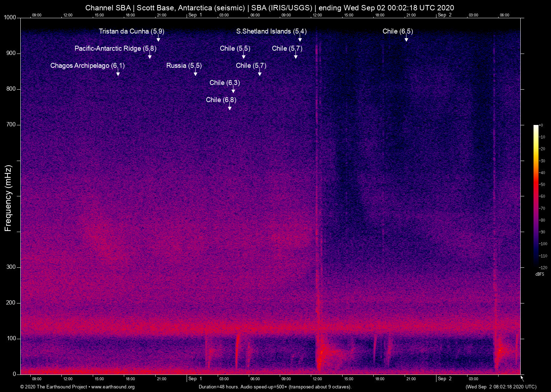Select the Tristan da Cunha (5.9) label
Viewport: 551px width, 392px height.
[131, 31]
